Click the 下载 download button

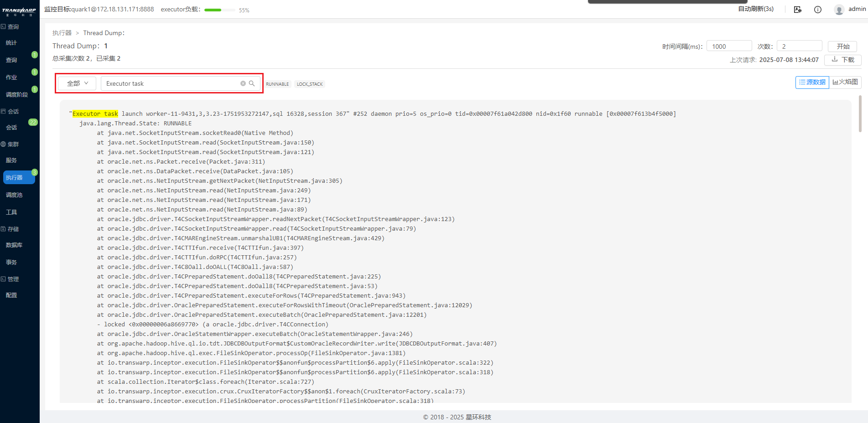point(842,60)
